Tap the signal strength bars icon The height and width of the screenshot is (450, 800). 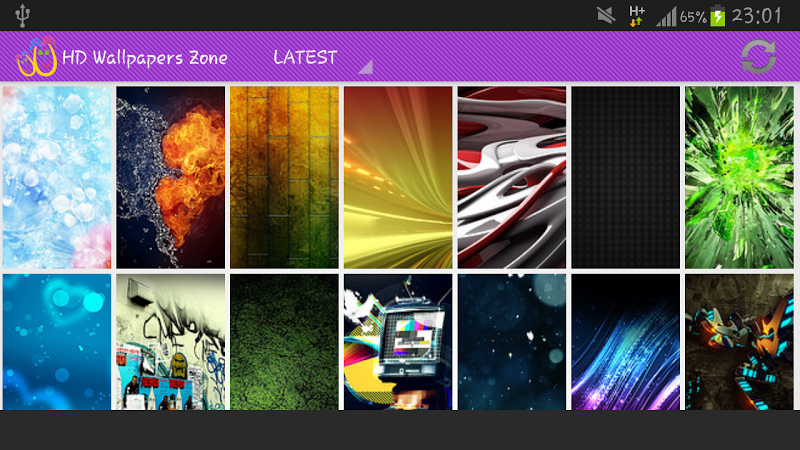point(666,16)
